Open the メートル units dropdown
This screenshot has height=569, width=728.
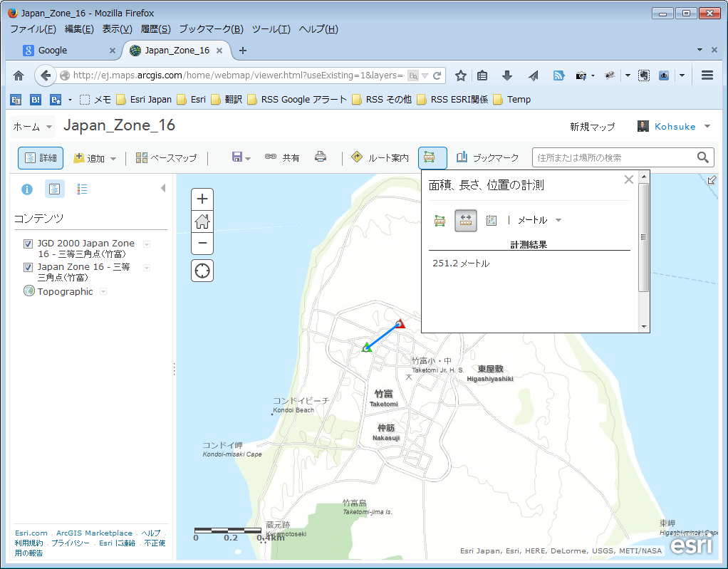tap(539, 220)
